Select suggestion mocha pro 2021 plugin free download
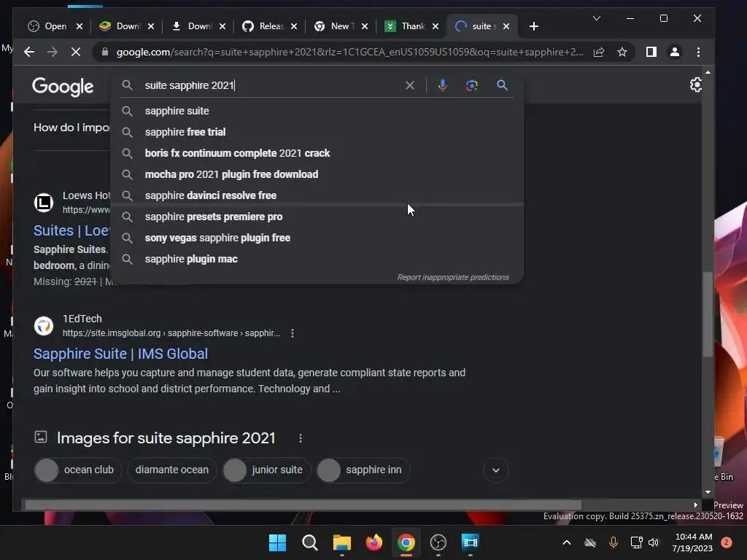 pos(317,174)
